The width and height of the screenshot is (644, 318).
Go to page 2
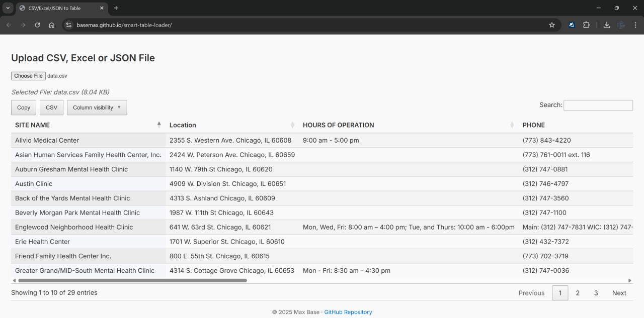coord(578,293)
